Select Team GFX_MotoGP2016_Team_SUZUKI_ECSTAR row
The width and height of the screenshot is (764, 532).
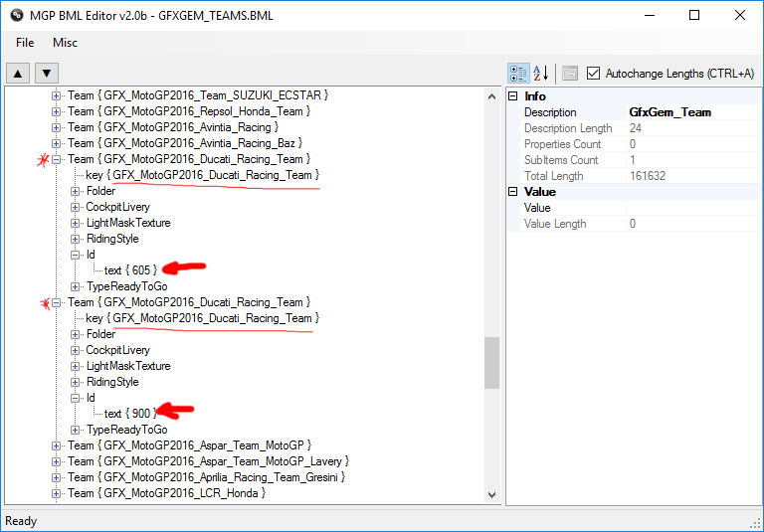(198, 95)
